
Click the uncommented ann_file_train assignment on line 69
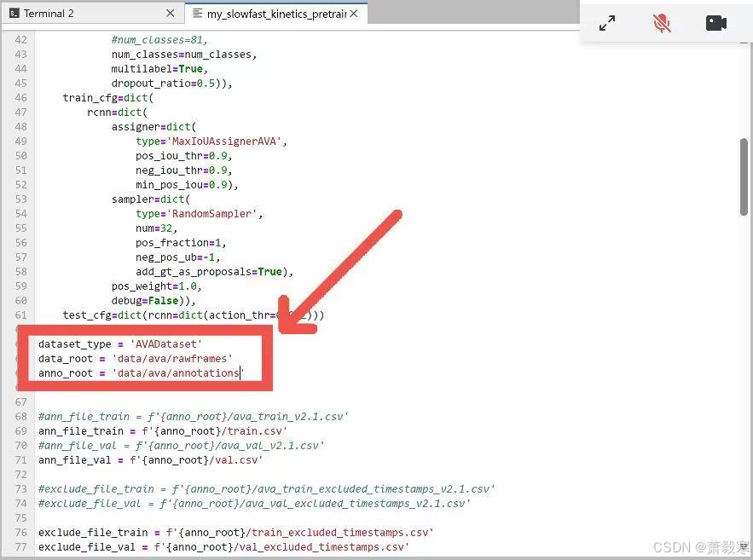tap(150, 431)
